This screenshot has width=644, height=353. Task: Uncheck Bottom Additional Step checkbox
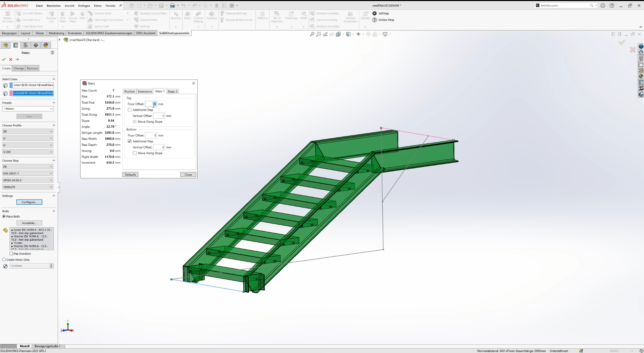130,141
